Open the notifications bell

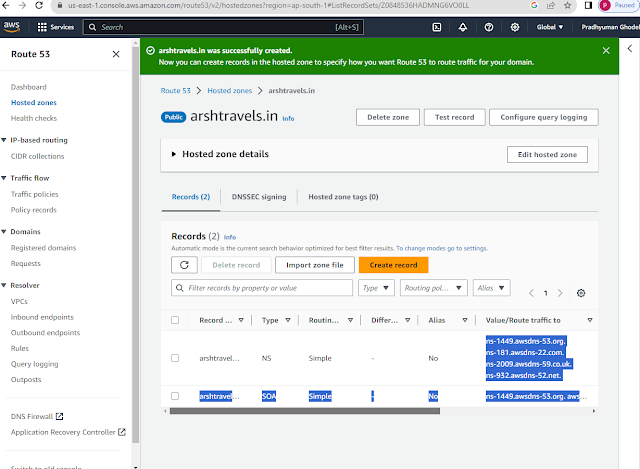(462, 27)
